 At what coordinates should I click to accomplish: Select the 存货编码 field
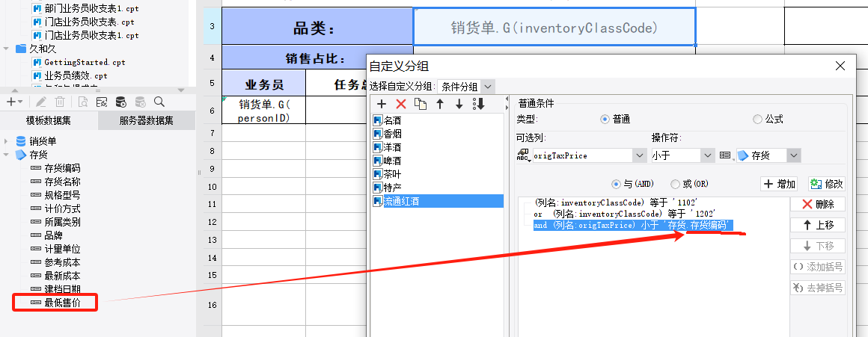click(63, 168)
